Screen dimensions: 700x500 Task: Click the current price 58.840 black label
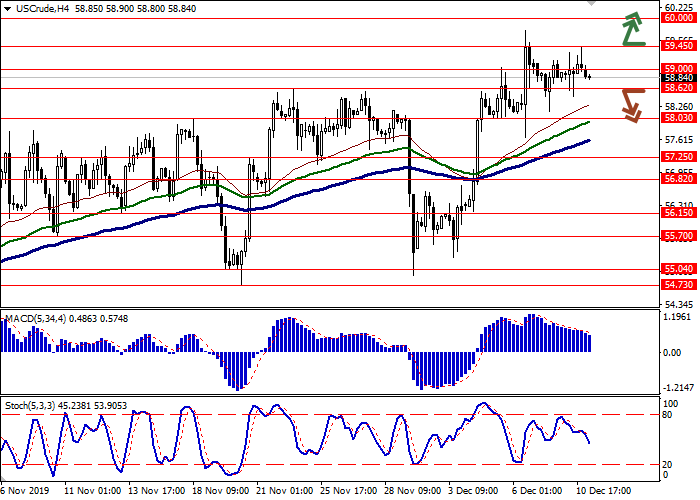point(678,77)
